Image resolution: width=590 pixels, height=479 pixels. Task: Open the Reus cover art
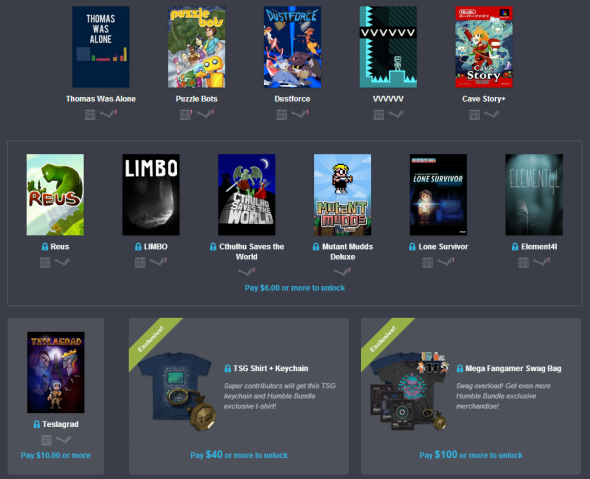click(x=55, y=195)
